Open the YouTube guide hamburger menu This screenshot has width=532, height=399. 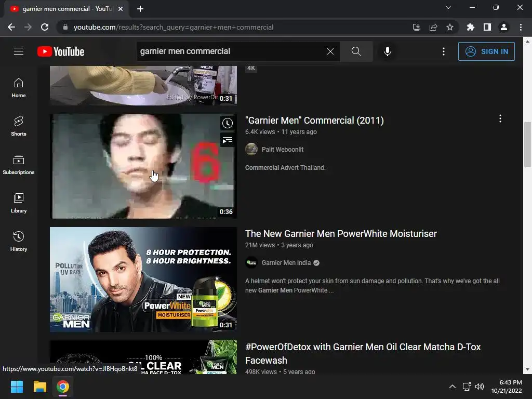19,51
